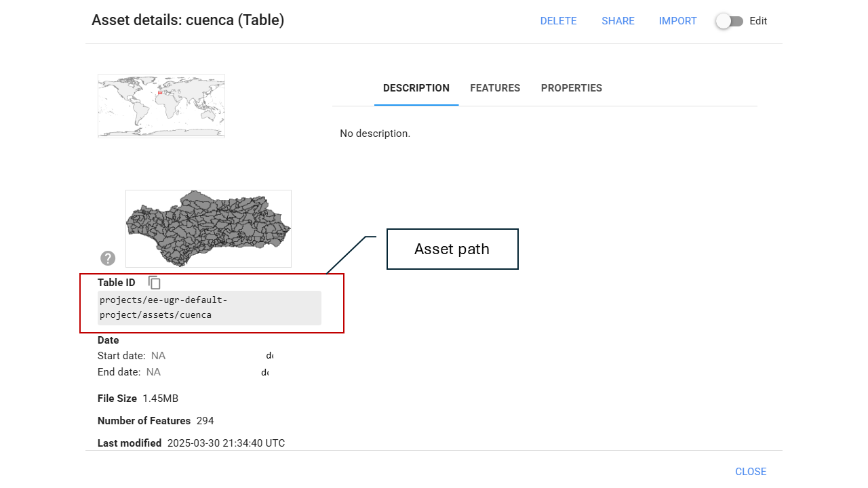Screen dimensions: 868x488
Task: Toggle the Edit switch on
Action: click(x=729, y=21)
